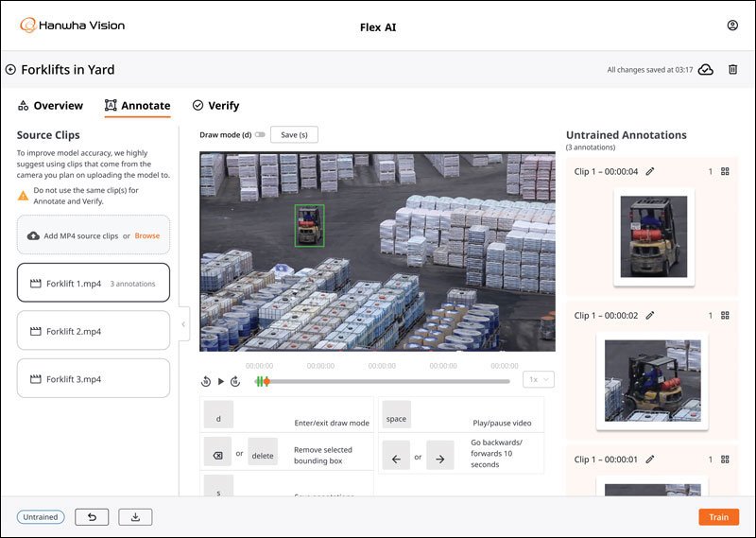Click the '3 annotations' label on Forklift 1.mp4

coord(132,284)
